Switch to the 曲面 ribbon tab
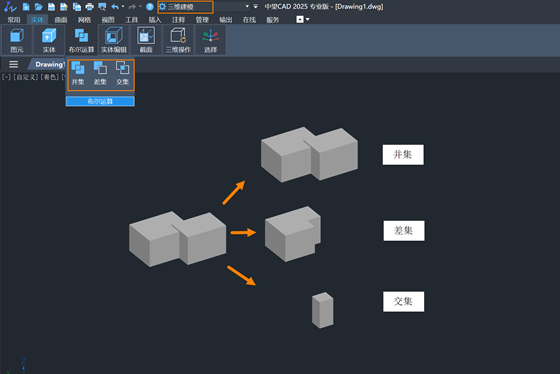Viewport: 560px width, 374px height. [61, 20]
